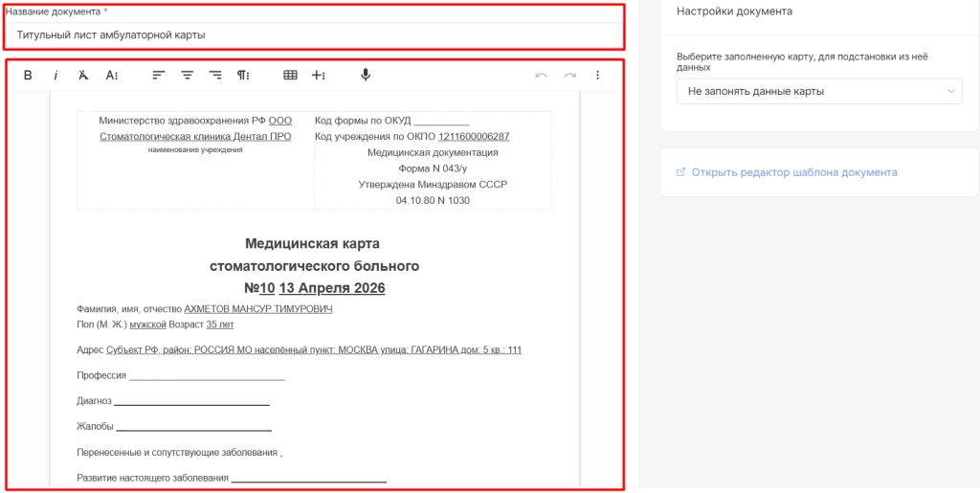Viewport: 980px width, 493px height.
Task: Open paragraph format options dropdown
Action: point(244,75)
